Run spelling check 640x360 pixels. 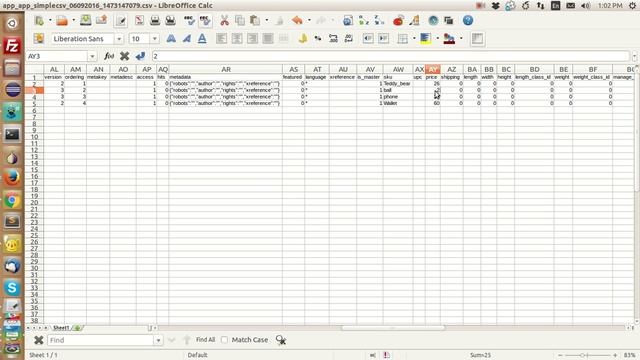(x=189, y=20)
